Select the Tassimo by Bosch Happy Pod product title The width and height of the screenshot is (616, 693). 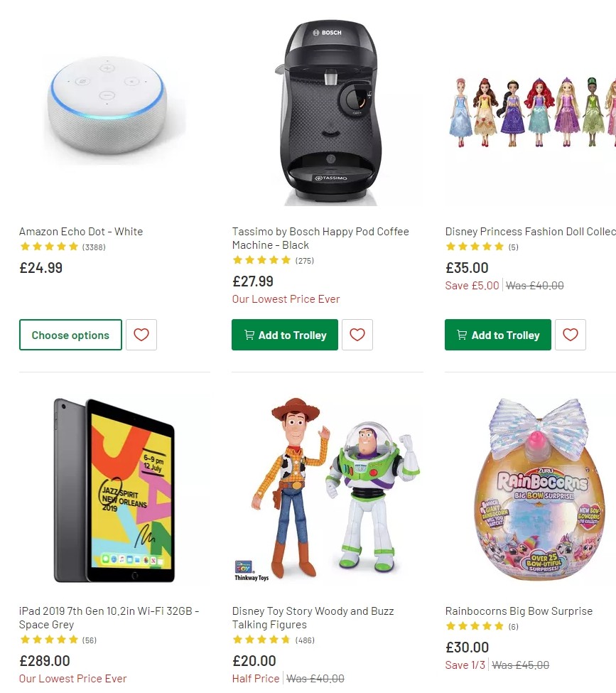(320, 239)
